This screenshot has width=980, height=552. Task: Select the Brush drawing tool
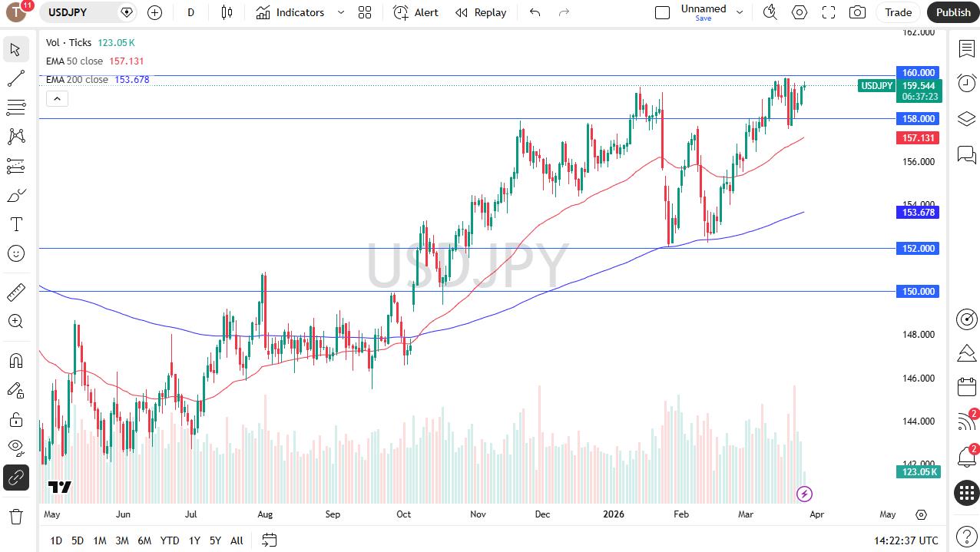coord(16,195)
